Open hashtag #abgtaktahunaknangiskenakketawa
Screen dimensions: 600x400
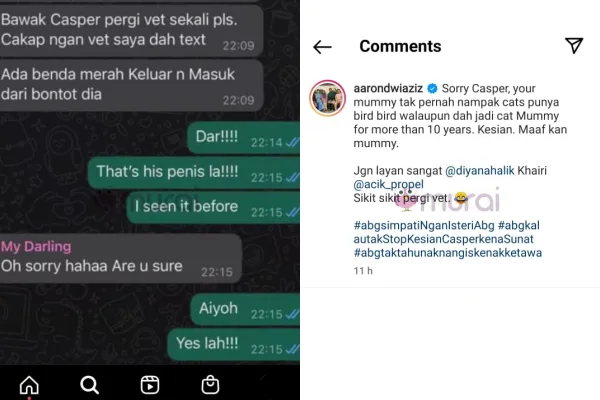(x=448, y=253)
